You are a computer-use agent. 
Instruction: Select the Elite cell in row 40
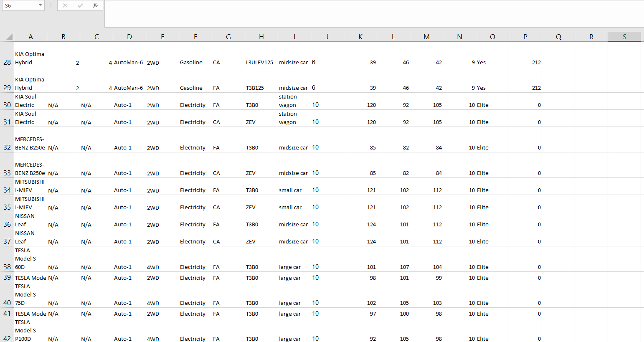coord(492,303)
